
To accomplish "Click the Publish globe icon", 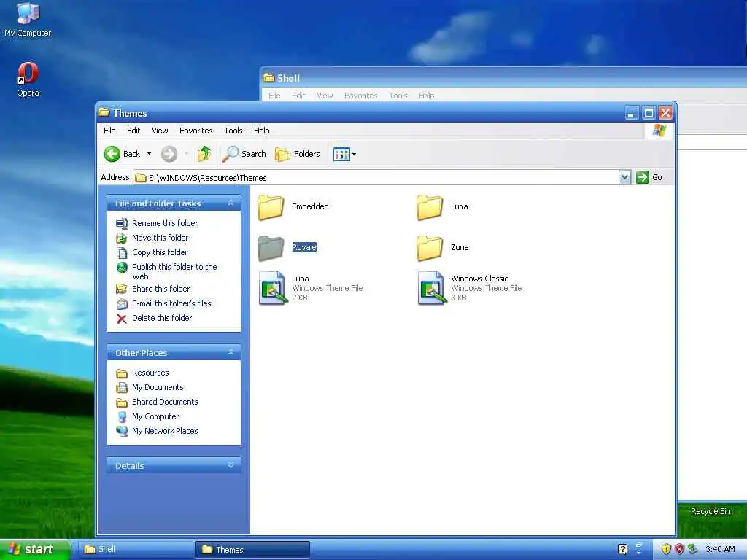I will pos(122,268).
